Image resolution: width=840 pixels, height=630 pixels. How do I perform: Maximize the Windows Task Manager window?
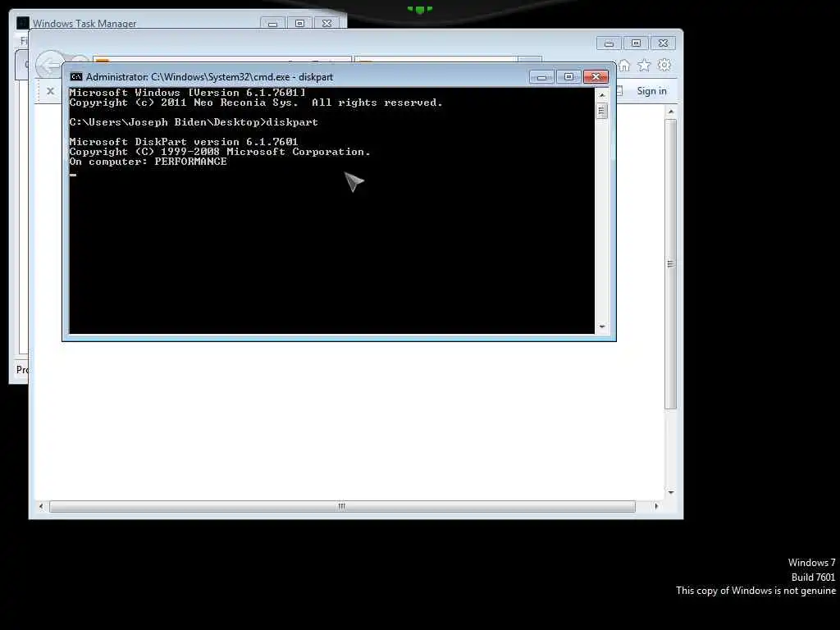(299, 24)
